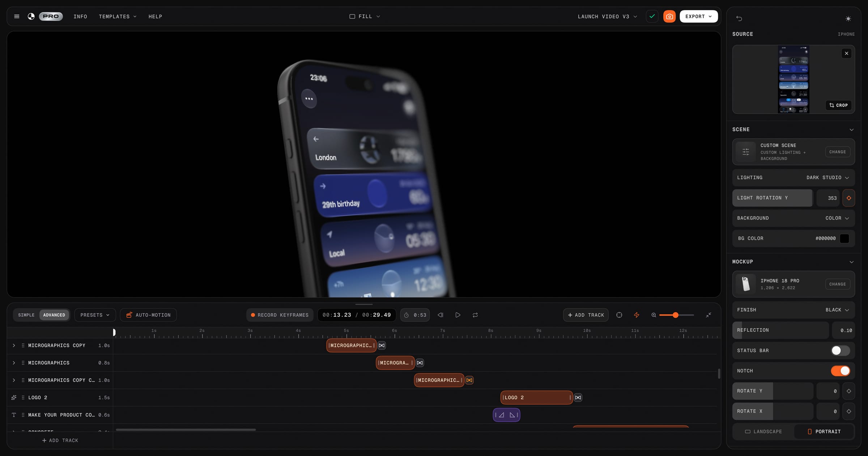Click the Export button
Viewport: 868px width, 456px height.
[698, 16]
